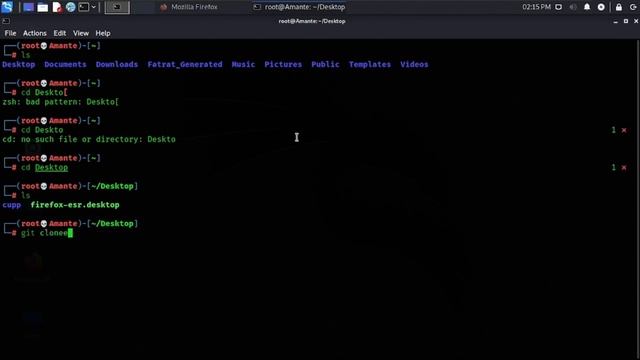Launch terminal emulator from panel
This screenshot has height=360, width=640.
[x=84, y=7]
